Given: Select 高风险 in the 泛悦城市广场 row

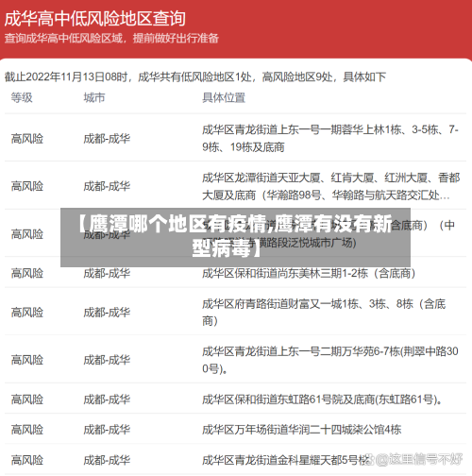Looking at the screenshot, I should point(27,234).
